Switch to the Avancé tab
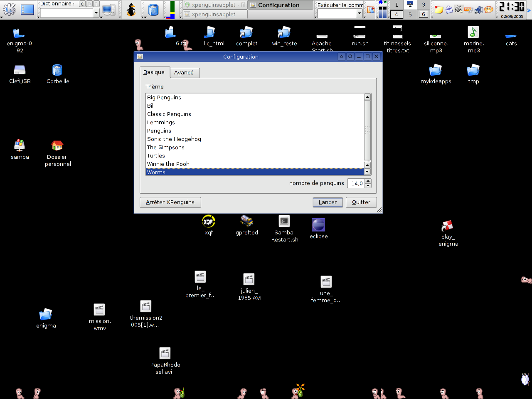Image resolution: width=532 pixels, height=399 pixels. pyautogui.click(x=184, y=73)
